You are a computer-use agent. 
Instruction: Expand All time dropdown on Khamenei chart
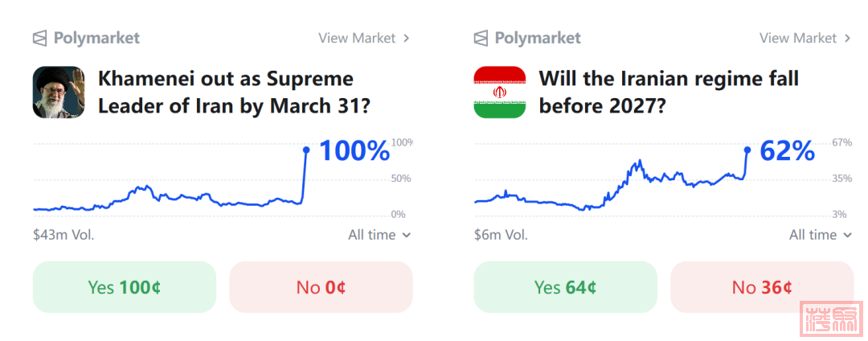[x=379, y=235]
